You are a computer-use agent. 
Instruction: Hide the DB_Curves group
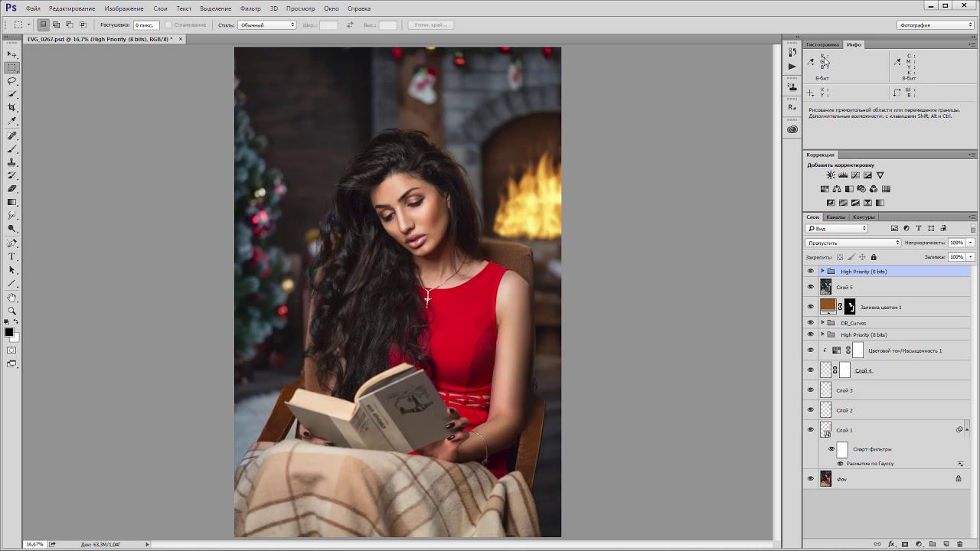point(811,323)
